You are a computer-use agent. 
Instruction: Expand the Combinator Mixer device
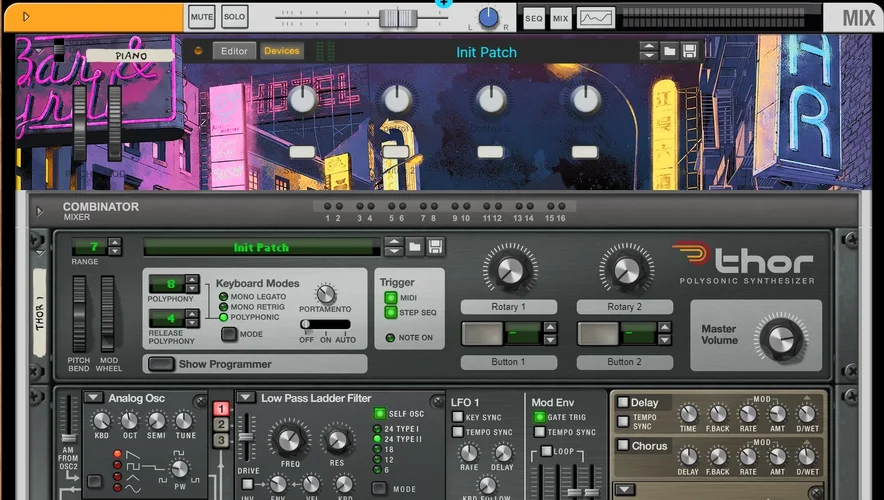(x=41, y=211)
